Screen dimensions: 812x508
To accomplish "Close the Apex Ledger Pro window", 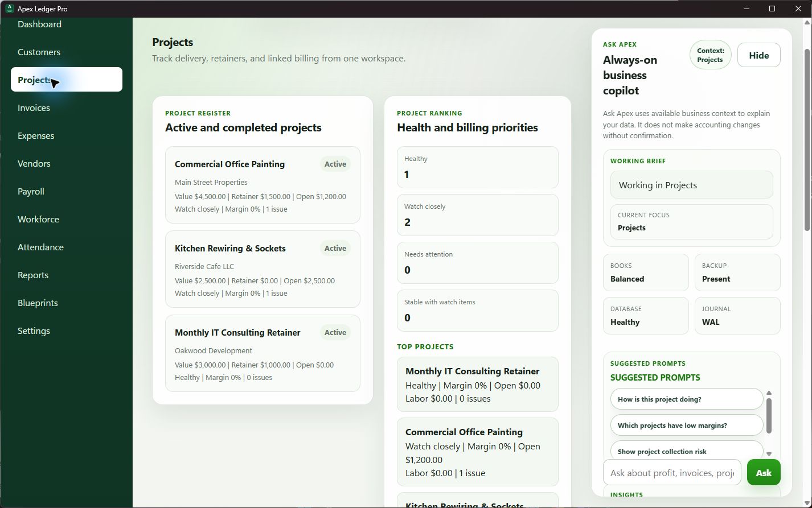I will (798, 9).
